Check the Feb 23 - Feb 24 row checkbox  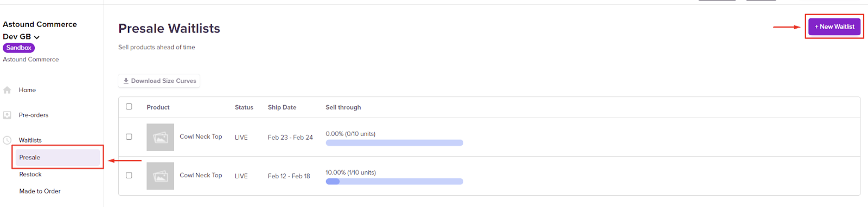click(x=129, y=137)
